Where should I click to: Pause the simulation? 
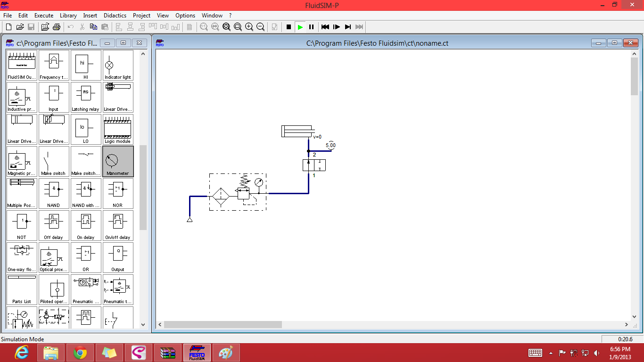click(311, 27)
